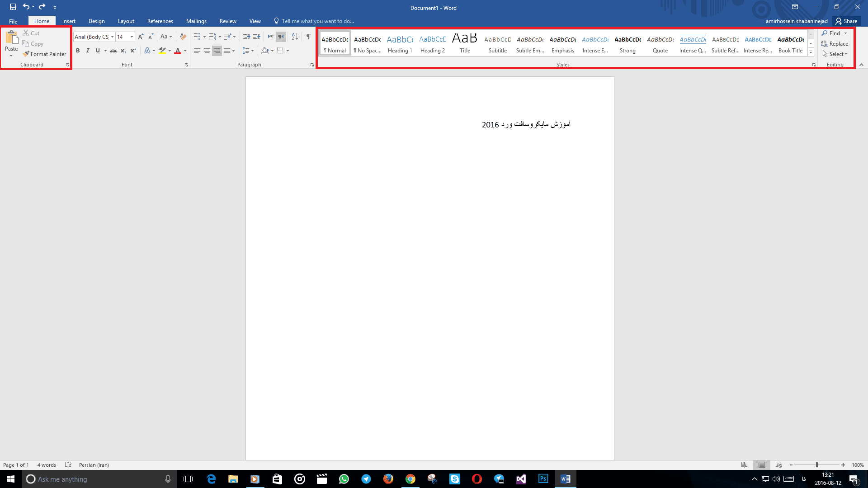868x488 pixels.
Task: Save the document via Quick Access
Action: point(13,7)
